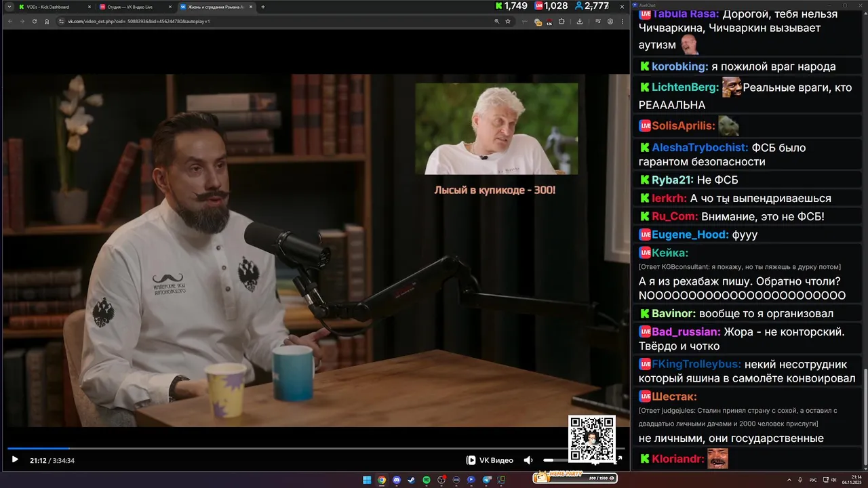Toggle fullscreen on the video player

(619, 460)
